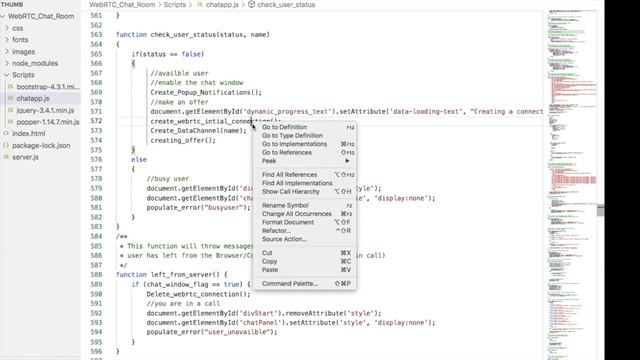Click 'Delete_webrtc_connection();' line
Screen dimensions: 640x360
(x=198, y=294)
